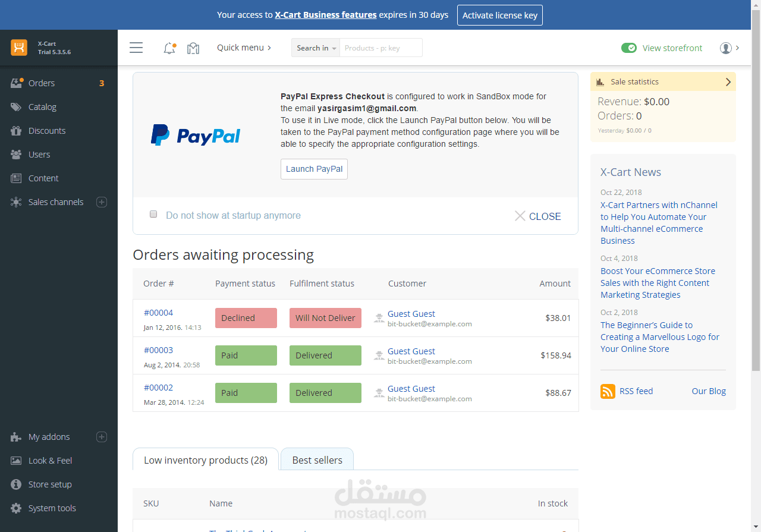761x532 pixels.
Task: Click the Launch PayPal button
Action: [x=314, y=169]
